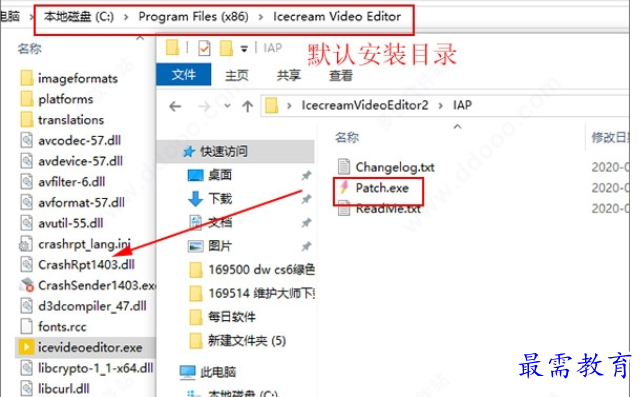Image resolution: width=640 pixels, height=397 pixels.
Task: Go up one folder level
Action: click(247, 106)
